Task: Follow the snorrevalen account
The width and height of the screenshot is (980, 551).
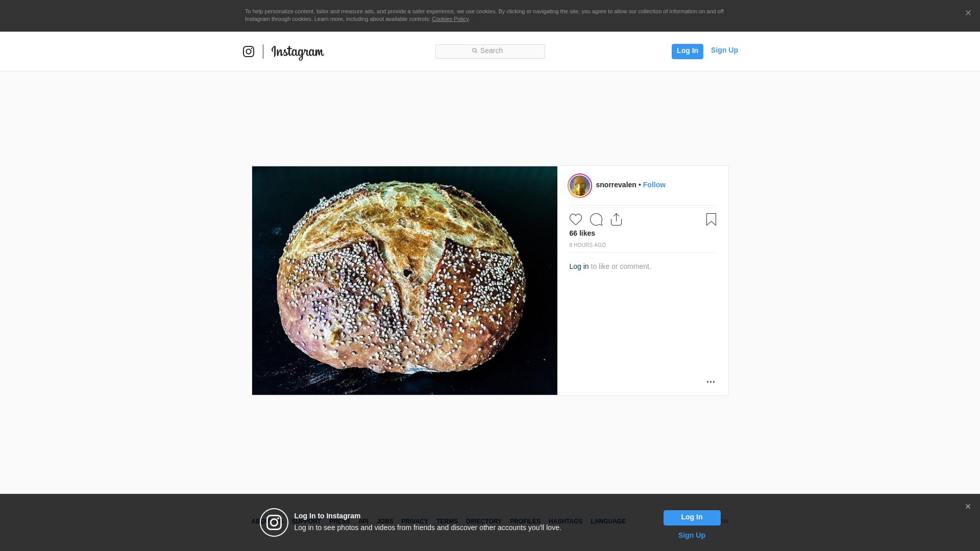Action: click(x=654, y=185)
